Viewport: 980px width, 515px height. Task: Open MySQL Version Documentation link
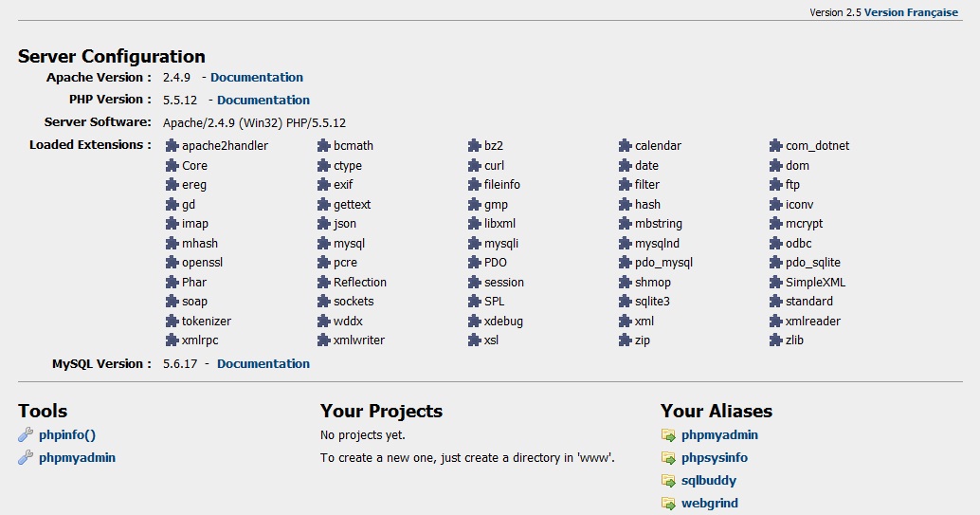click(x=263, y=363)
